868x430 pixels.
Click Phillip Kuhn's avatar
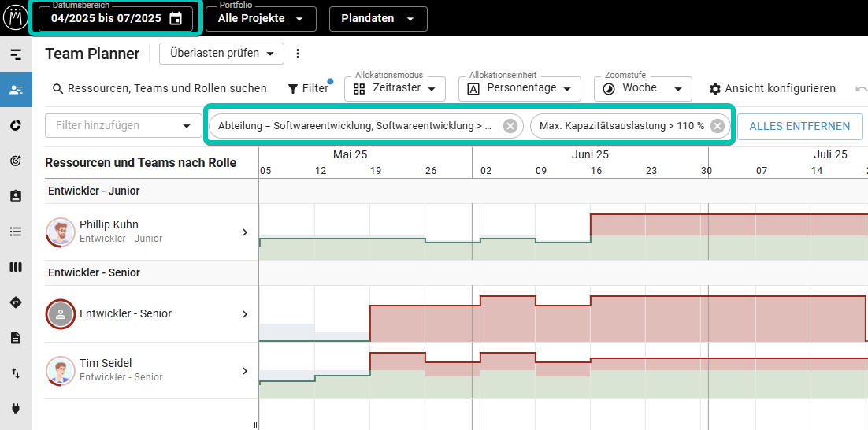[x=61, y=232]
